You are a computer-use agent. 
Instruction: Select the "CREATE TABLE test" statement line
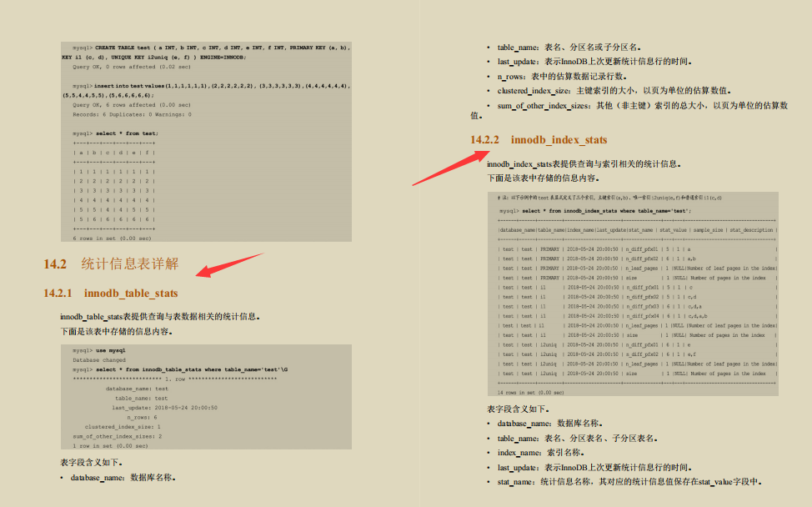[x=206, y=53]
